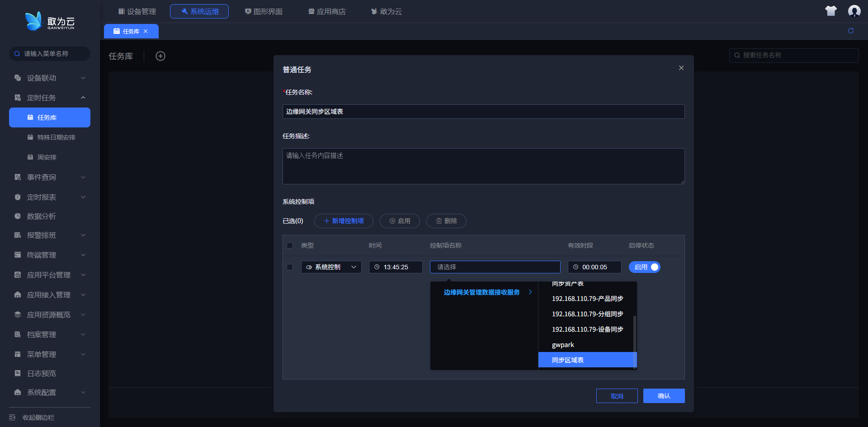This screenshot has width=868, height=427.
Task: Click the cascader list scrollbar
Action: point(635,334)
